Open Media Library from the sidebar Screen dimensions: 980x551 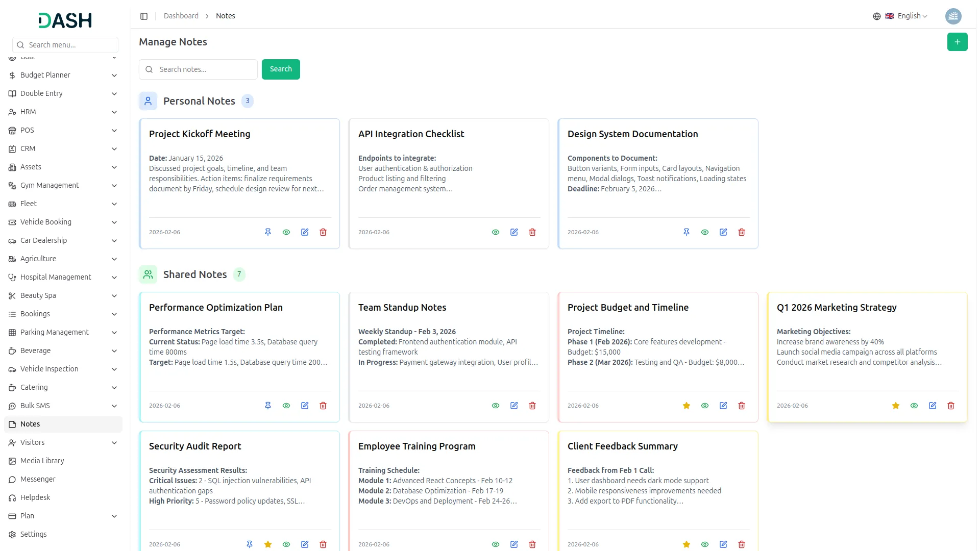click(x=42, y=461)
